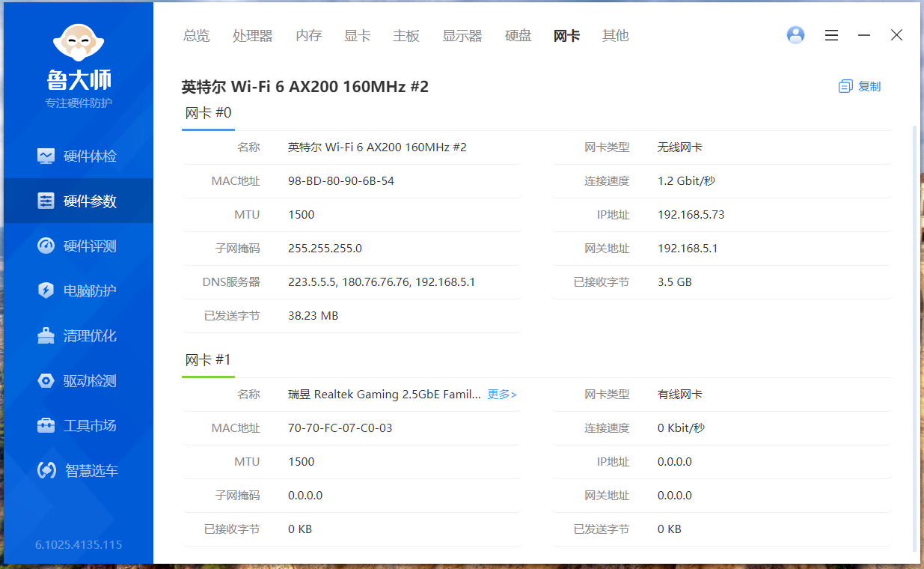Image resolution: width=924 pixels, height=569 pixels.
Task: Select the 网卡 tab
Action: pos(567,35)
